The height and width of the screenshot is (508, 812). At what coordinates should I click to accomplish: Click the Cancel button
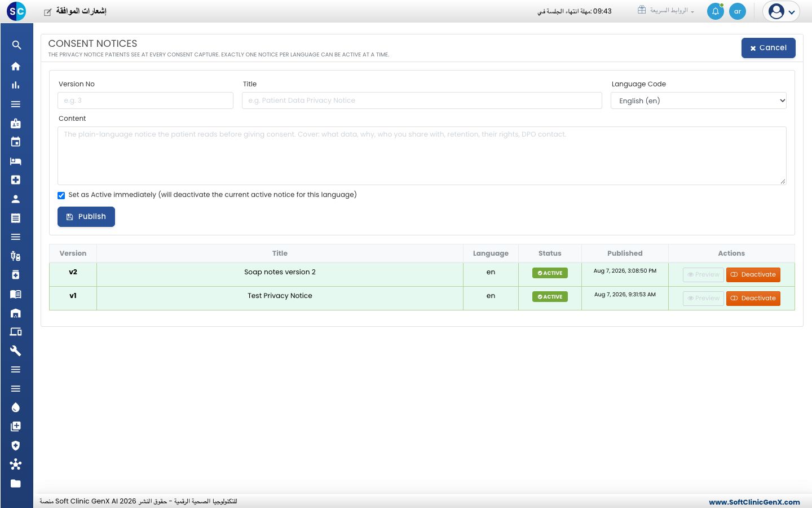click(769, 48)
